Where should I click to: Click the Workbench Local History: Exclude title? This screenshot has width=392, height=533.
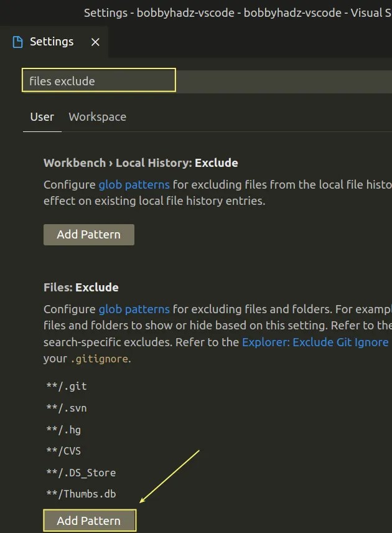click(x=141, y=163)
